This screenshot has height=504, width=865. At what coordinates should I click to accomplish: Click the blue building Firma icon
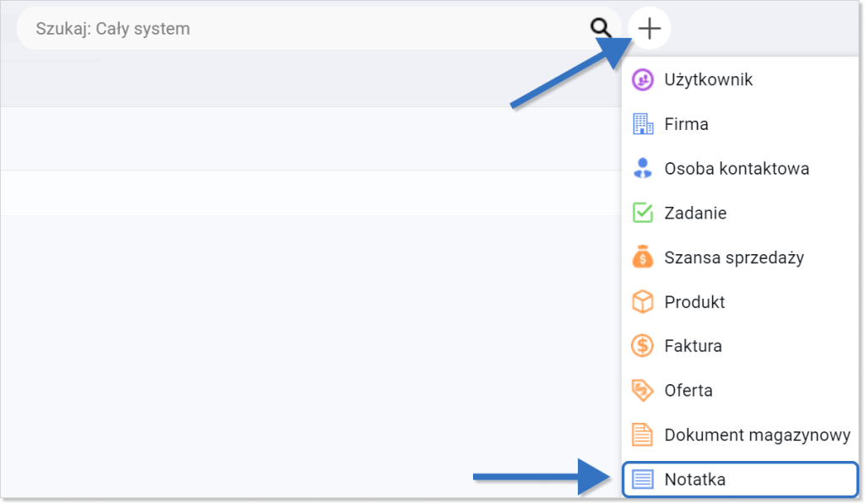pos(643,124)
